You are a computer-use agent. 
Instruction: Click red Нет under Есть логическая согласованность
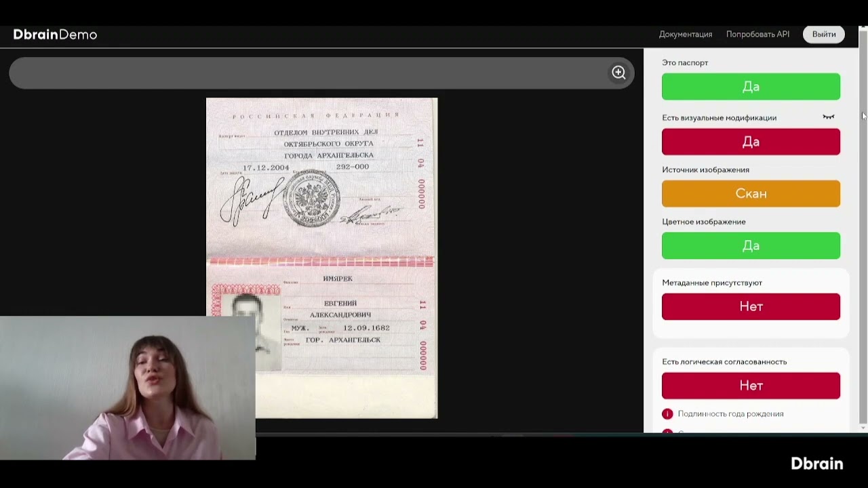tap(751, 386)
